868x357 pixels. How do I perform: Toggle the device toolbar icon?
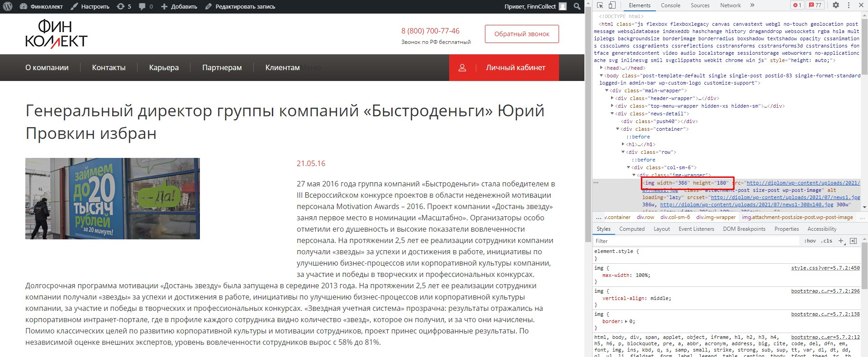pyautogui.click(x=612, y=5)
